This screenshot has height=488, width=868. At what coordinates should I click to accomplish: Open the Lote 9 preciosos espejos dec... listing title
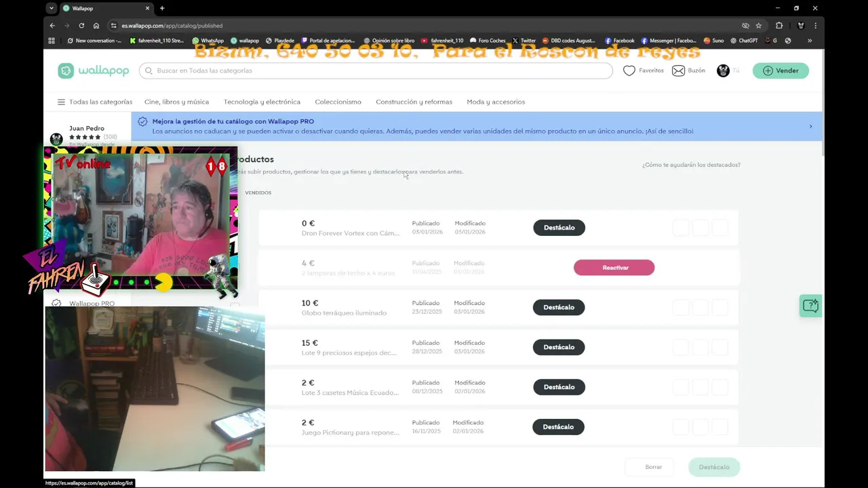(x=349, y=353)
